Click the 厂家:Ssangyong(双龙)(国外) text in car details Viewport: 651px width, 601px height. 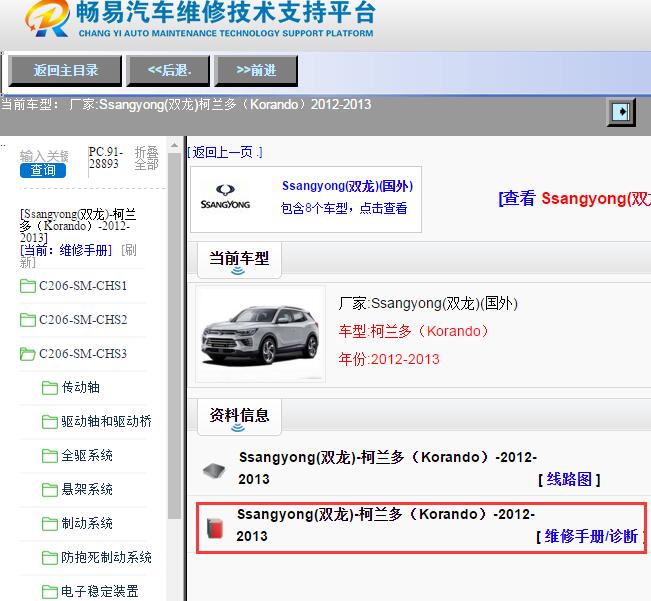[428, 303]
